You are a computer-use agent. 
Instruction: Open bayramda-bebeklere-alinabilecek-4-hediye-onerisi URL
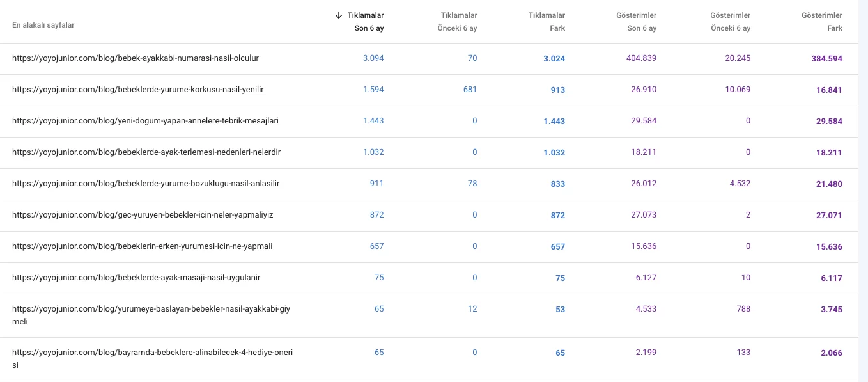click(x=152, y=353)
